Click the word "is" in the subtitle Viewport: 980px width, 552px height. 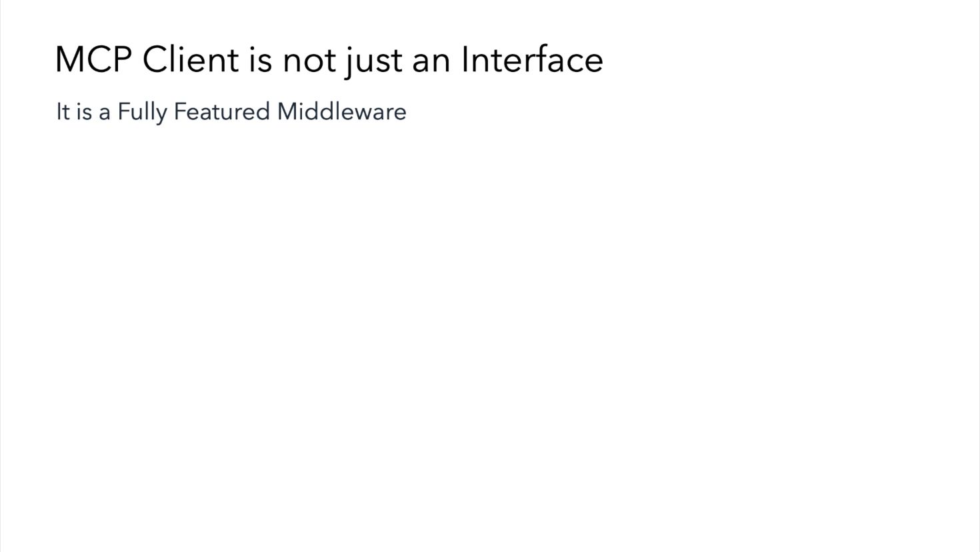(x=84, y=111)
